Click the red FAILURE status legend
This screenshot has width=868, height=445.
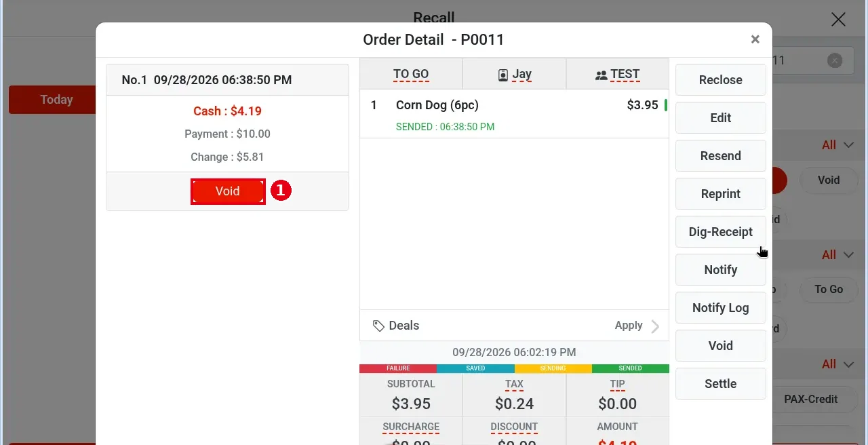pyautogui.click(x=398, y=368)
